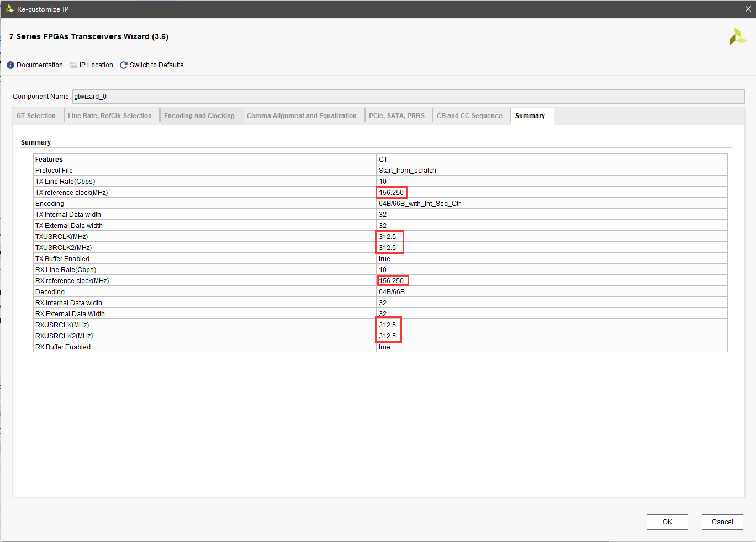
Task: Click the 64B/66B_with_Int_Seq_Ctr value
Action: 420,204
